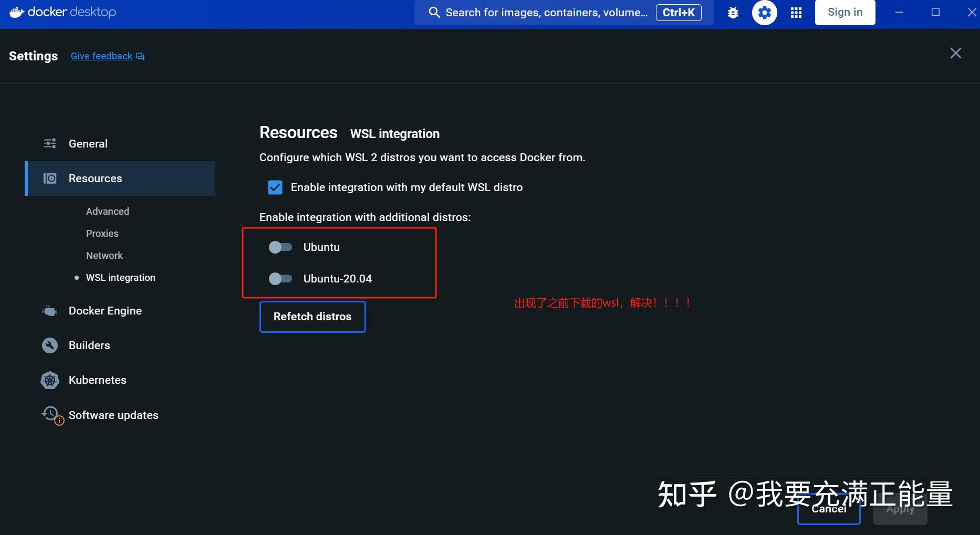Toggle default WSL distro integration checkbox
The image size is (980, 535).
click(x=275, y=187)
